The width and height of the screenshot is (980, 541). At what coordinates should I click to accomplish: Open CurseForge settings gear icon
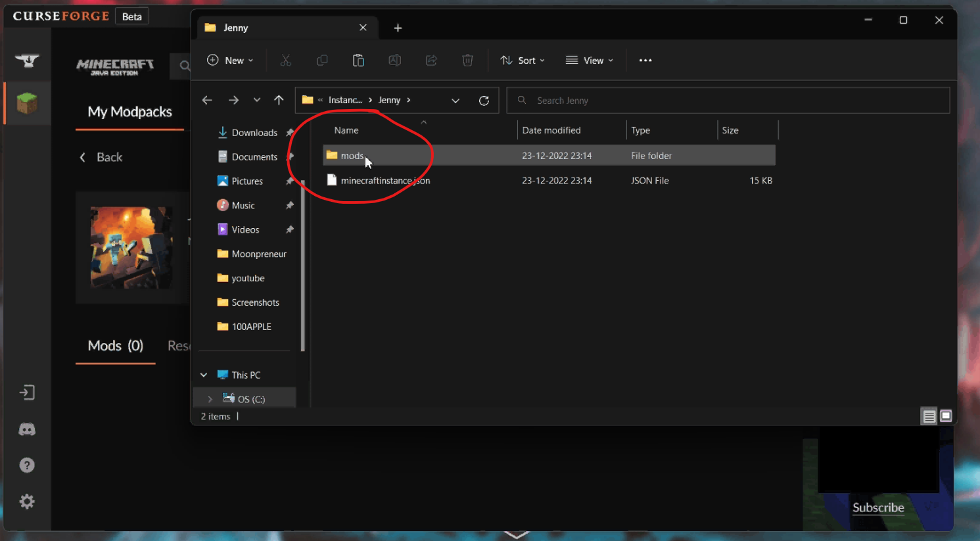pyautogui.click(x=27, y=502)
